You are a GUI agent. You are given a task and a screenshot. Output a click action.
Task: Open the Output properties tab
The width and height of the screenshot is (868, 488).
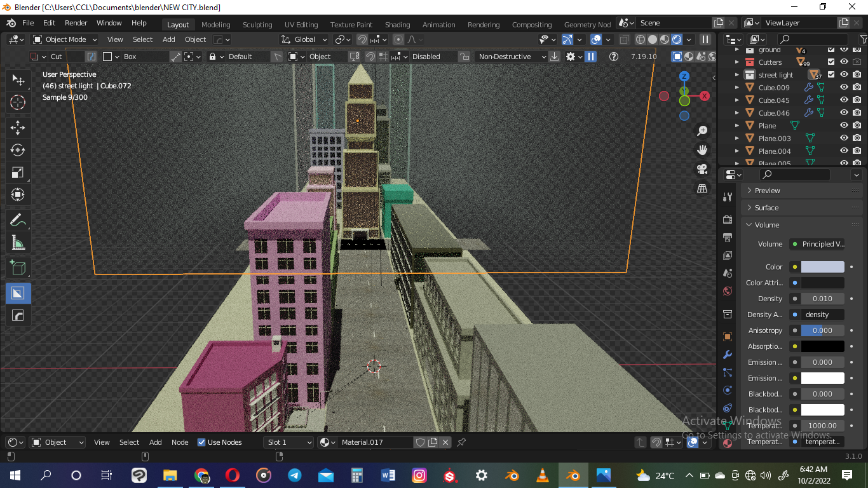coord(728,237)
